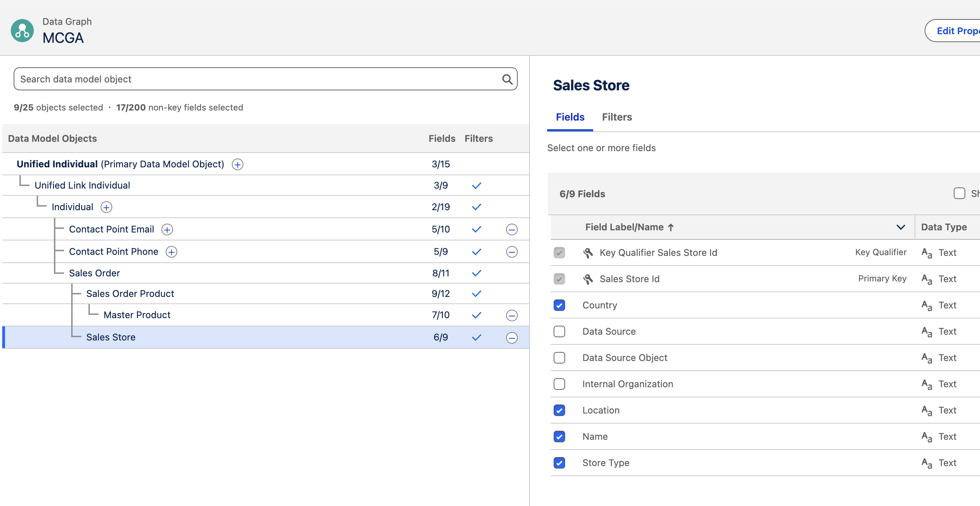Click the Text data type icon for Country

click(x=926, y=306)
